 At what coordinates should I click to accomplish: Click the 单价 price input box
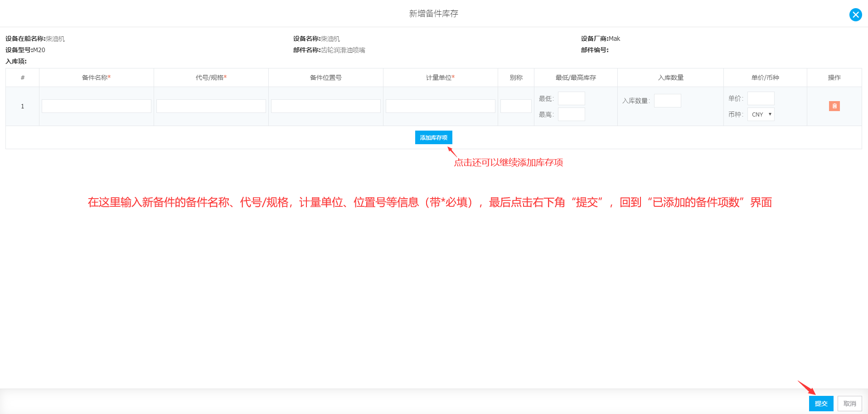761,98
